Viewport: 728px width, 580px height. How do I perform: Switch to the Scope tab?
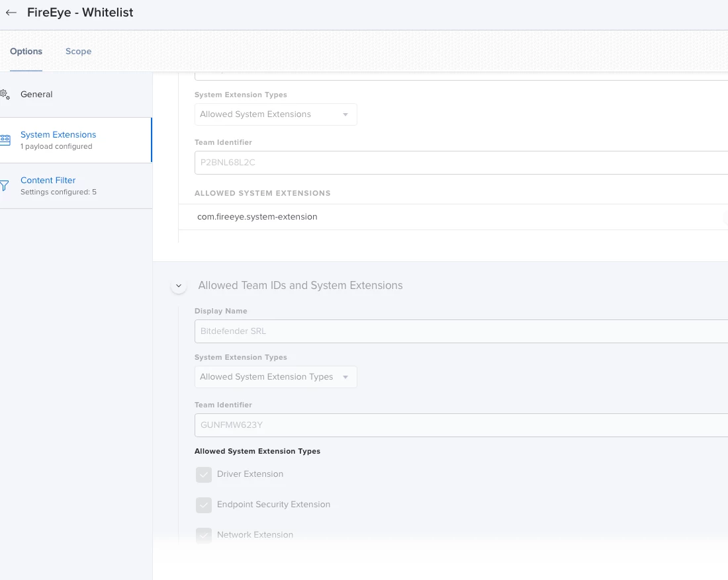tap(79, 52)
